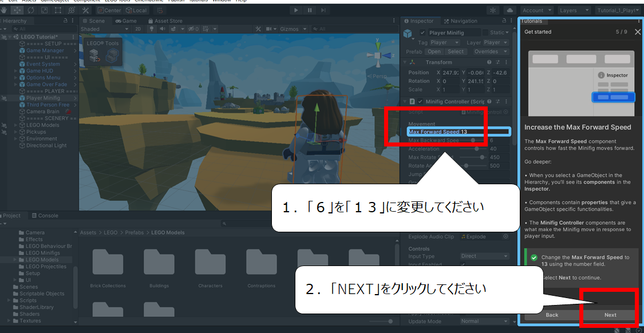Click Next in the Tutorials panel
The width and height of the screenshot is (644, 333).
click(x=610, y=315)
